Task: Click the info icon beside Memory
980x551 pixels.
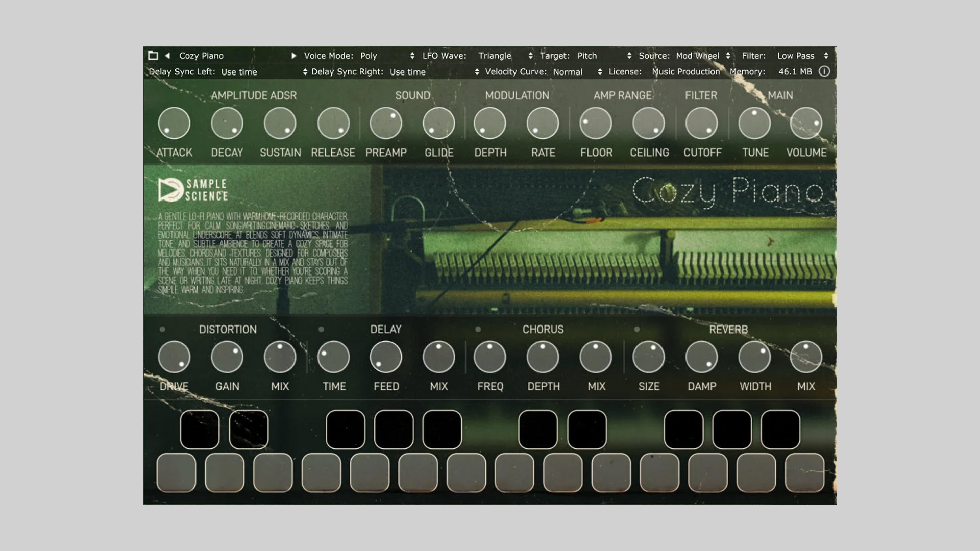Action: 824,71
